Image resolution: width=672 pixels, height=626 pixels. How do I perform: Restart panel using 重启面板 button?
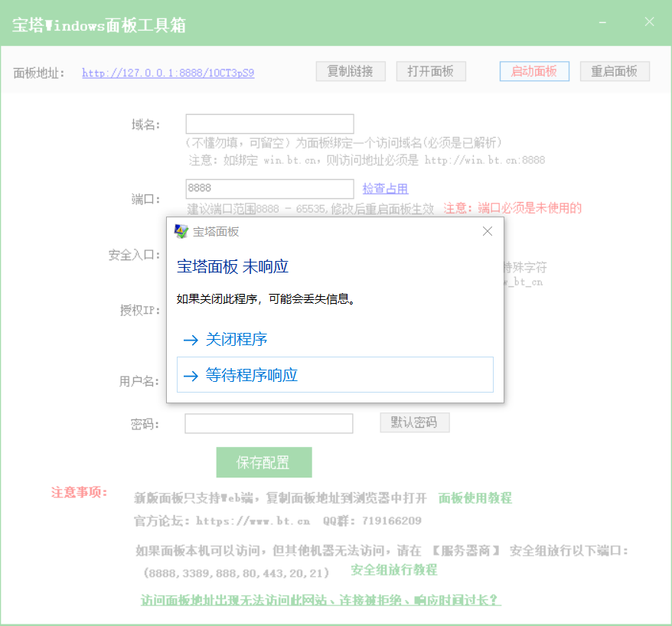point(615,71)
